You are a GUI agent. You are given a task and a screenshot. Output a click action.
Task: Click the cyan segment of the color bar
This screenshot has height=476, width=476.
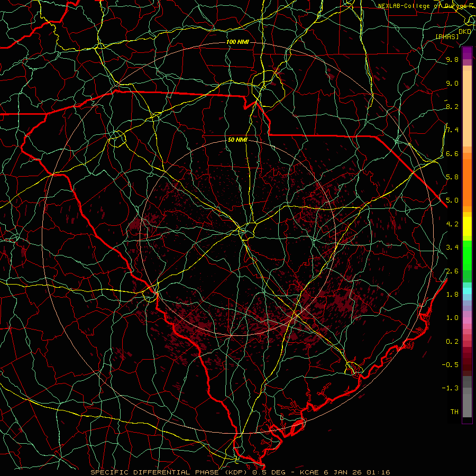pyautogui.click(x=467, y=290)
